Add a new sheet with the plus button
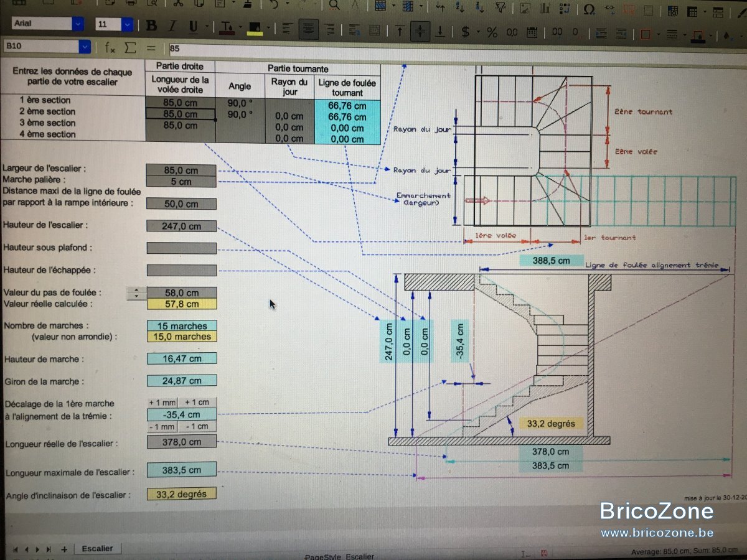Viewport: 747px width, 560px height. coord(63,549)
